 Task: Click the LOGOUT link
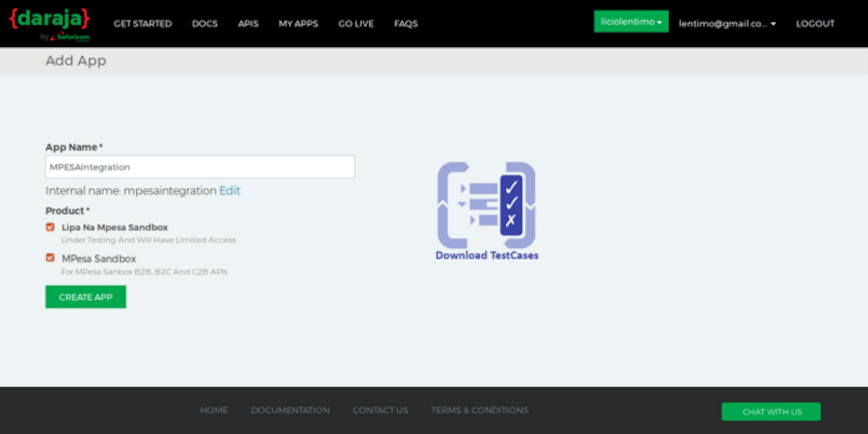click(815, 24)
